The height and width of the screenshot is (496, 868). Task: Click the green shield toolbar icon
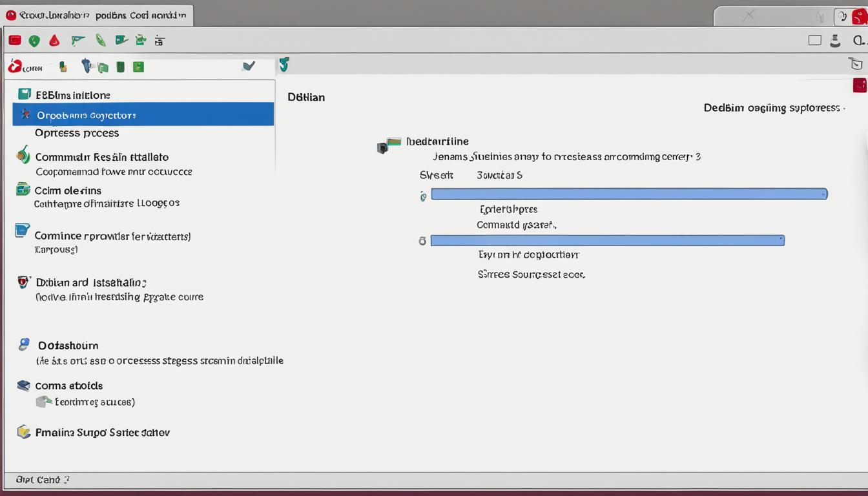coord(34,41)
